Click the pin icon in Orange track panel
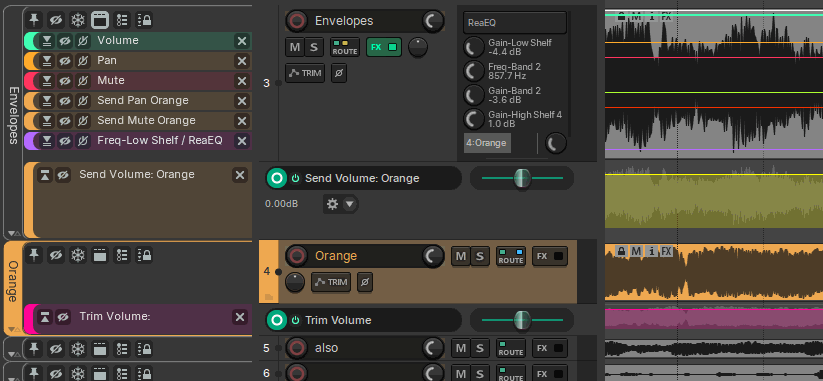823x381 pixels. [x=34, y=256]
